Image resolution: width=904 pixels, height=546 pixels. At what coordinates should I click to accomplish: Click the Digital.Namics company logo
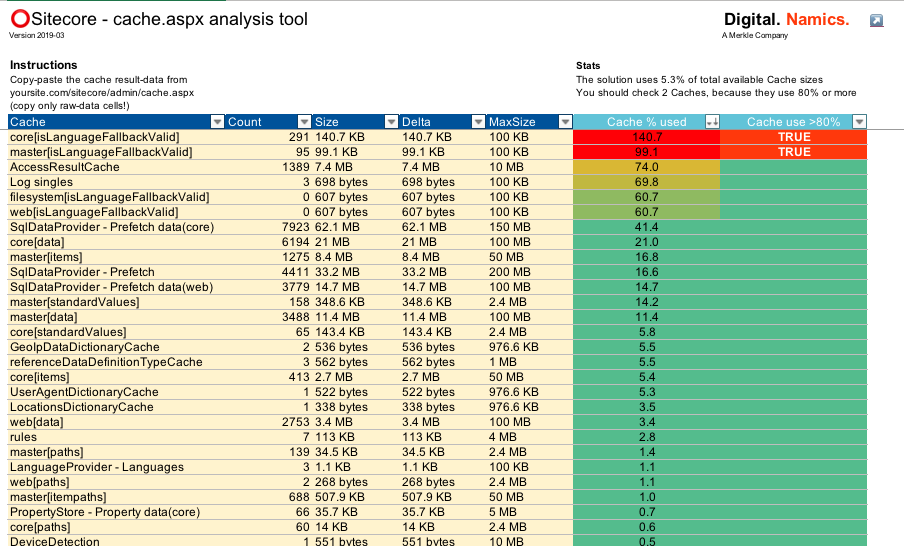click(786, 20)
